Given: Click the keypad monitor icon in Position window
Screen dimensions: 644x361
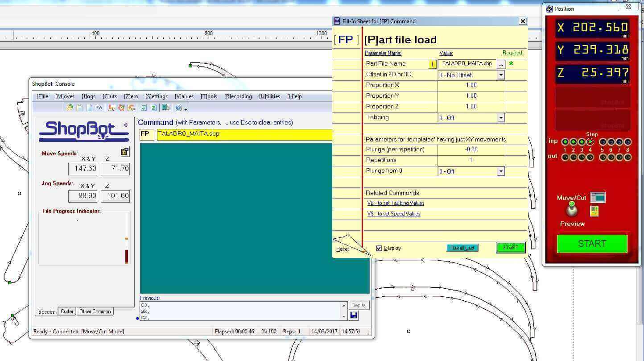Looking at the screenshot, I should pyautogui.click(x=598, y=197).
